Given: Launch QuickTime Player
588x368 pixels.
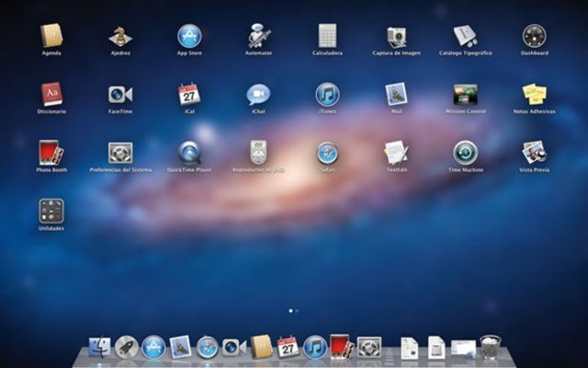Looking at the screenshot, I should (189, 153).
